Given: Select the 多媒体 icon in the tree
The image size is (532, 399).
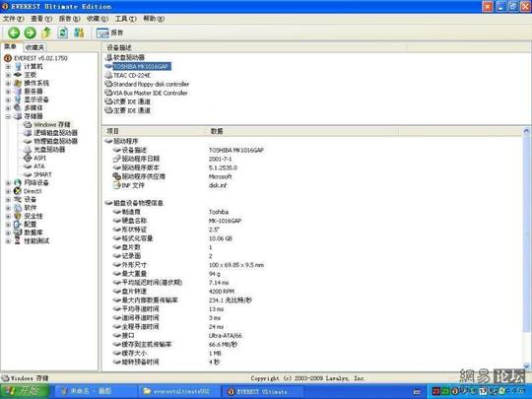Looking at the screenshot, I should click(18, 108).
